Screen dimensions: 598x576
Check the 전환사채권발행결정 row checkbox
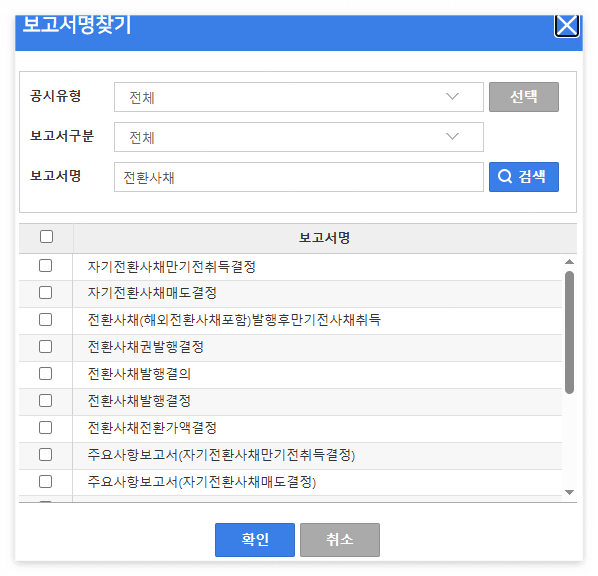[45, 347]
